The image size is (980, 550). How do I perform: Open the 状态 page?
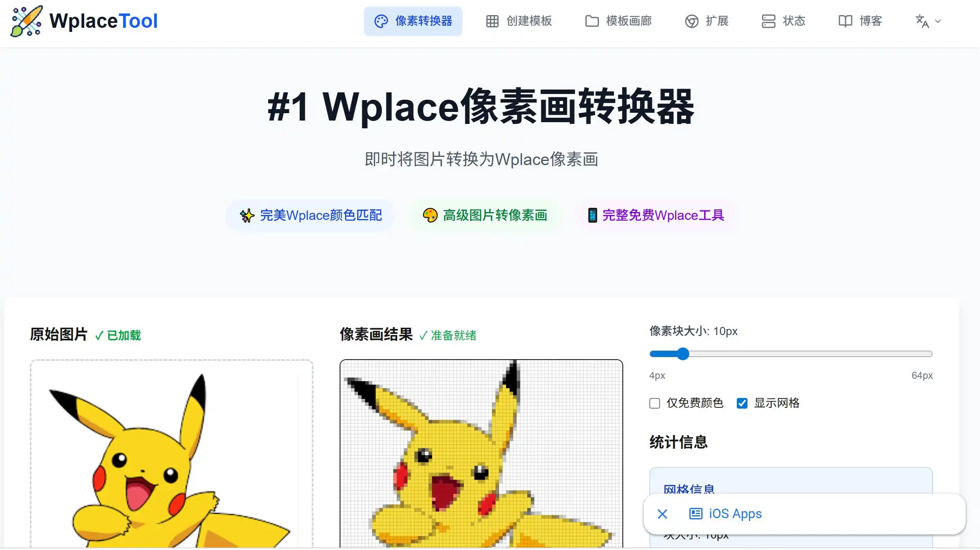point(783,21)
